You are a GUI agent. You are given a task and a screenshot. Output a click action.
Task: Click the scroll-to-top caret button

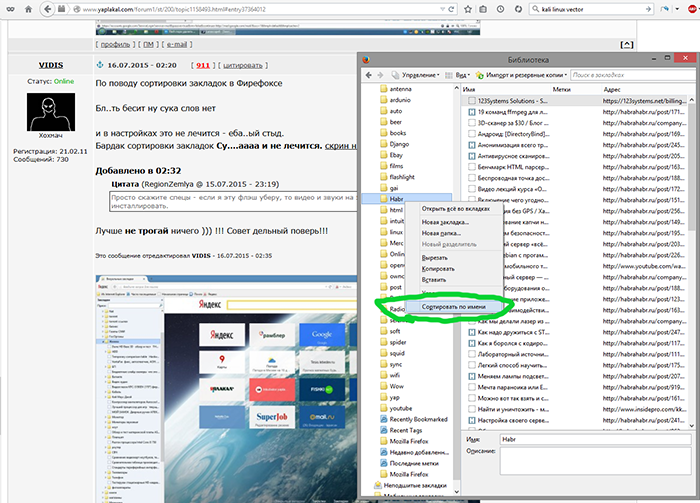[x=627, y=45]
